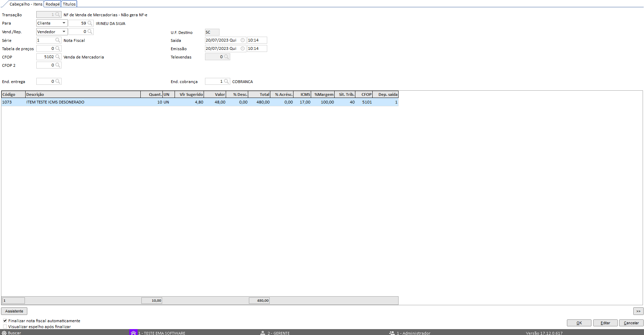644x335 pixels.
Task: Click the Administrador group icon
Action: (x=392, y=333)
